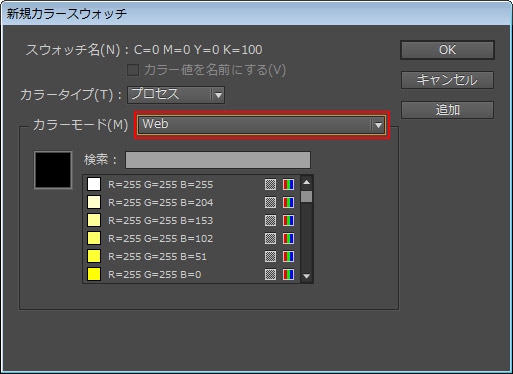
Task: Select the white swatch R=255 G=255 B=255
Action: coord(94,184)
